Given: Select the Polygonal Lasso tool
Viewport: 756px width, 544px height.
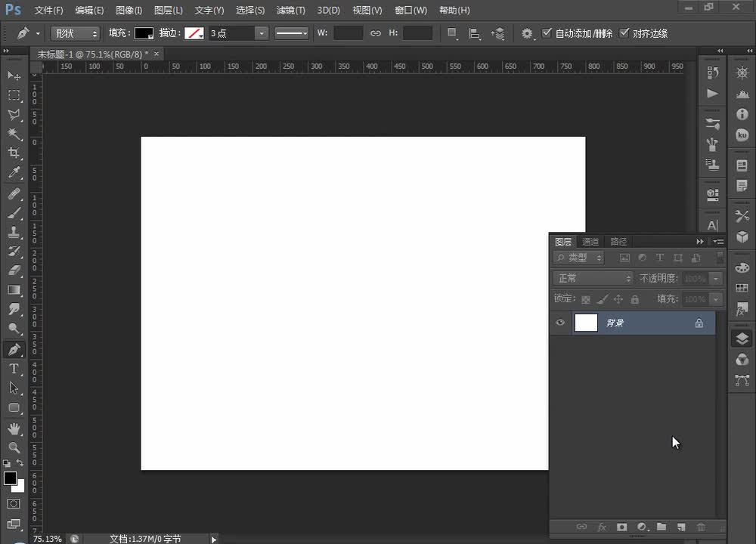Looking at the screenshot, I should (x=14, y=115).
